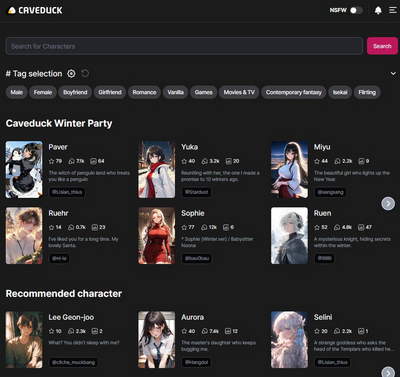This screenshot has width=400, height=377.
Task: Open Miyu character thumbnail
Action: [x=289, y=169]
